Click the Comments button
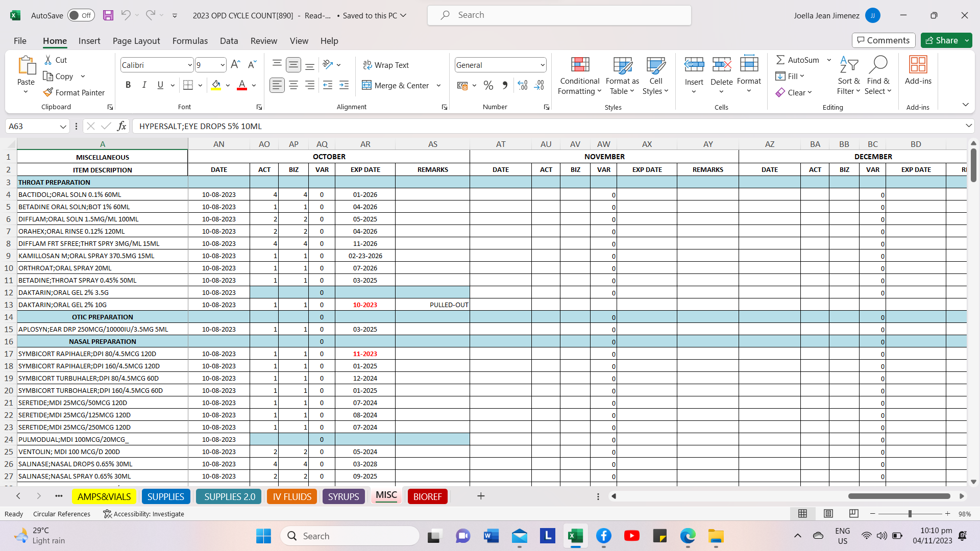980x551 pixels. coord(883,40)
